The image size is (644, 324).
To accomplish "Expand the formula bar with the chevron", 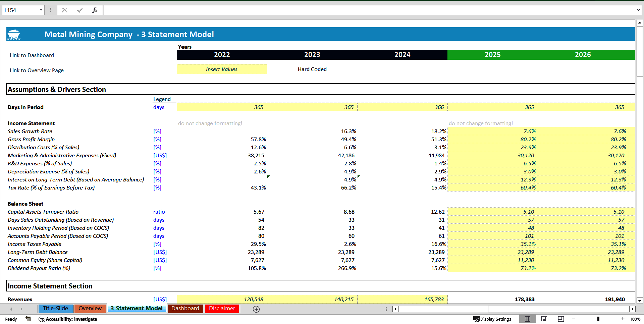I will [x=638, y=10].
